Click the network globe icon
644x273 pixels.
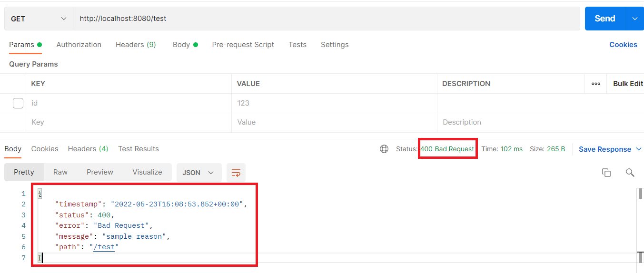coord(384,149)
